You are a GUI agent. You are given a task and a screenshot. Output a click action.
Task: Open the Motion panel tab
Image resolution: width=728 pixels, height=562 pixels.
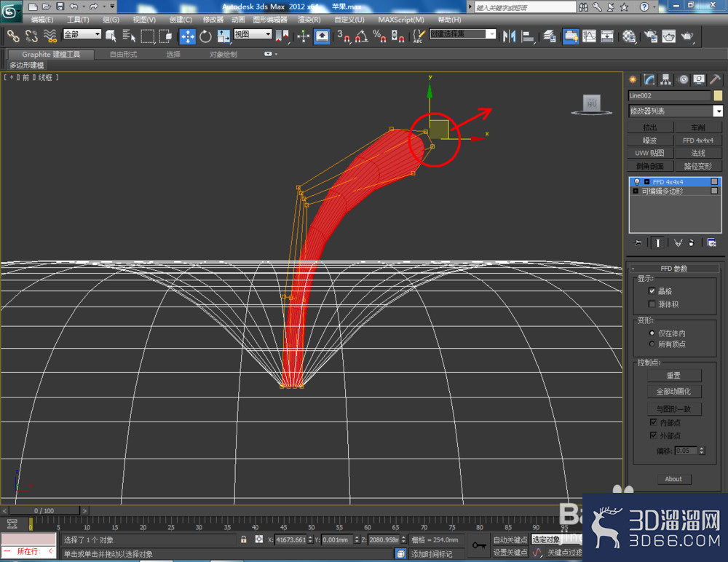[x=683, y=79]
